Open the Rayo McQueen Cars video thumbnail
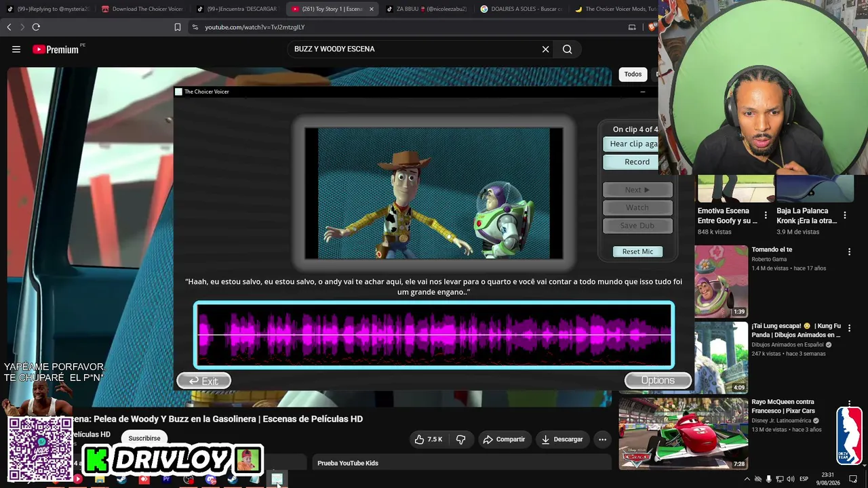The image size is (868, 488). [x=684, y=434]
